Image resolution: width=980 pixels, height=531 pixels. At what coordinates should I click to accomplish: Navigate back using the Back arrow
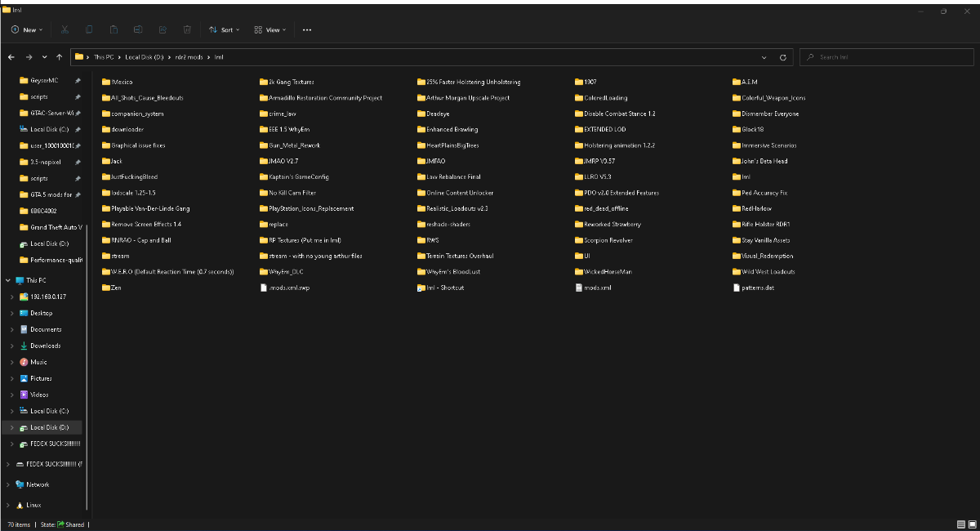[x=11, y=57]
